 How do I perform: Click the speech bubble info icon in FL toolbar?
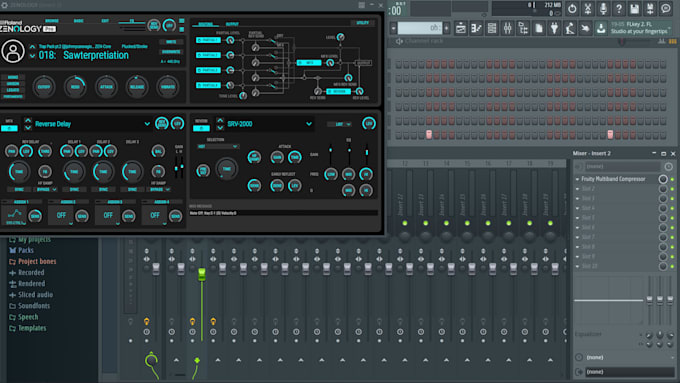point(666,8)
